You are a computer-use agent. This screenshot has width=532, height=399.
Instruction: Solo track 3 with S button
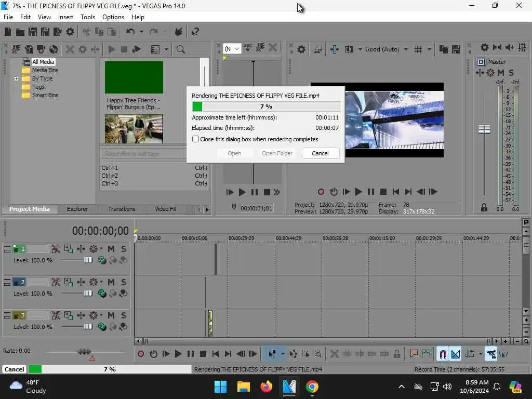(x=124, y=315)
